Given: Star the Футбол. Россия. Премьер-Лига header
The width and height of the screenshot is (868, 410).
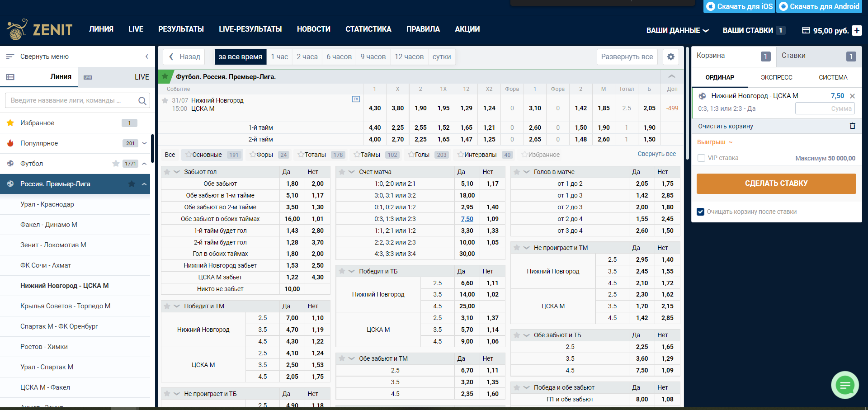Looking at the screenshot, I should [165, 76].
